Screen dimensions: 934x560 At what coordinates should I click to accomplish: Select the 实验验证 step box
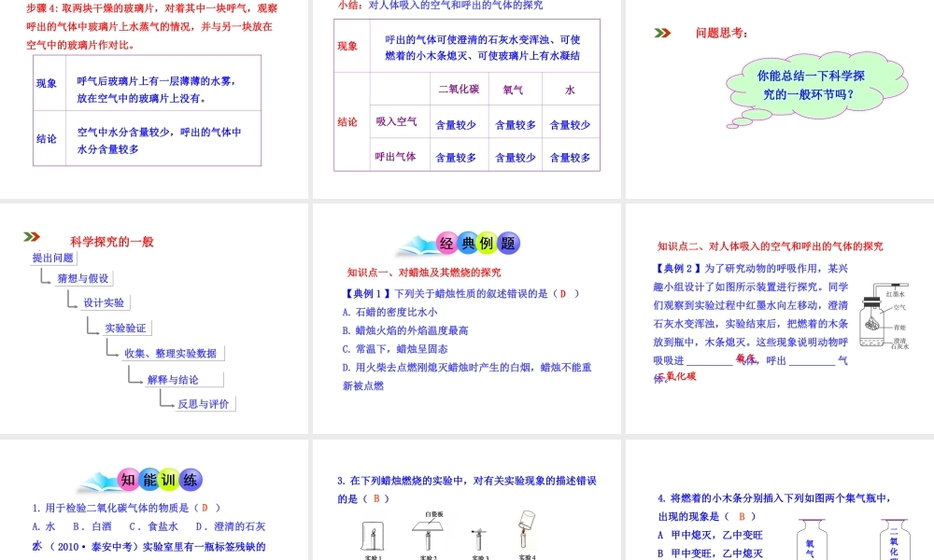[126, 328]
